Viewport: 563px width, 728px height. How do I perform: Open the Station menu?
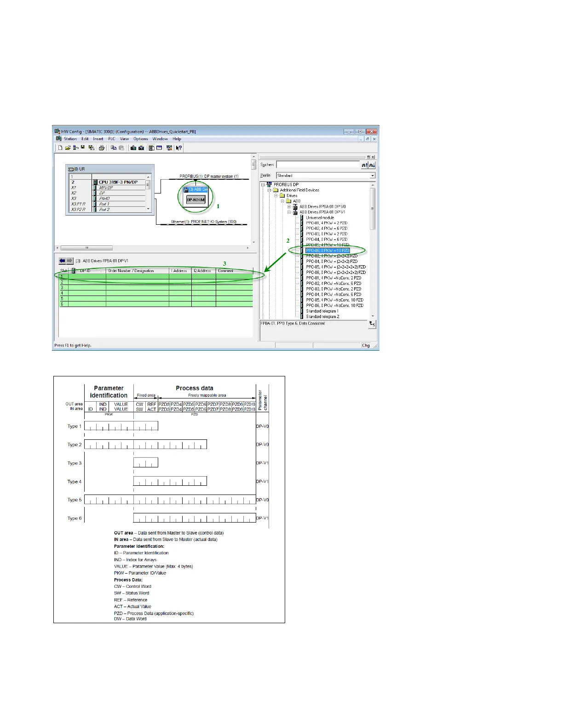[70, 139]
